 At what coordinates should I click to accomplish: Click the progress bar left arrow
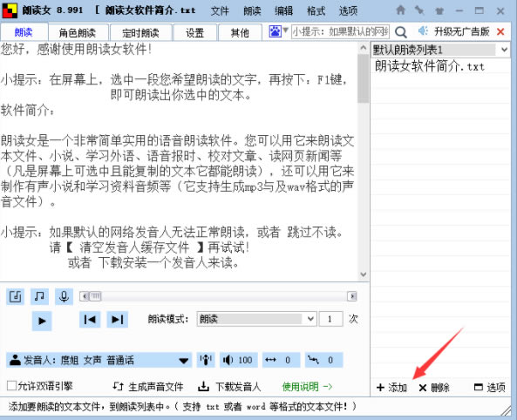click(x=85, y=296)
